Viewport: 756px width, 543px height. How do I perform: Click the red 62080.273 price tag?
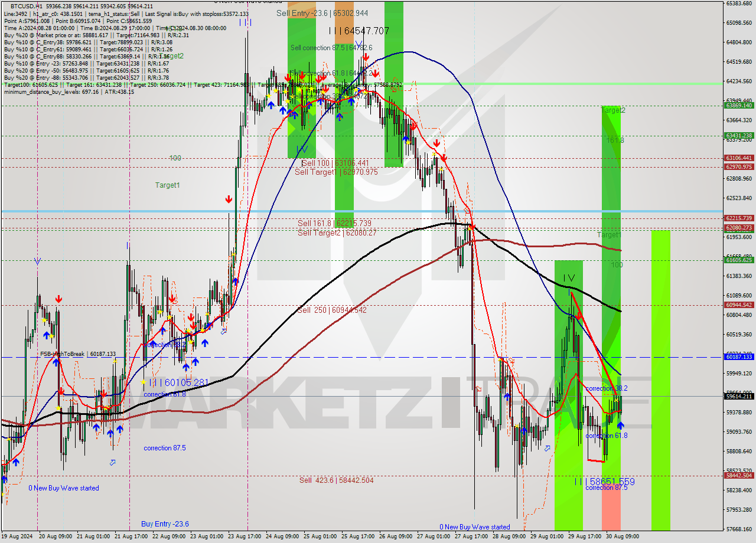click(x=738, y=228)
